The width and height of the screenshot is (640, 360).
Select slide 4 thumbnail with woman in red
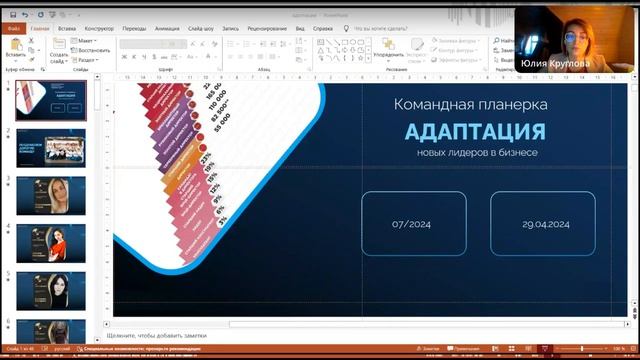tap(51, 243)
